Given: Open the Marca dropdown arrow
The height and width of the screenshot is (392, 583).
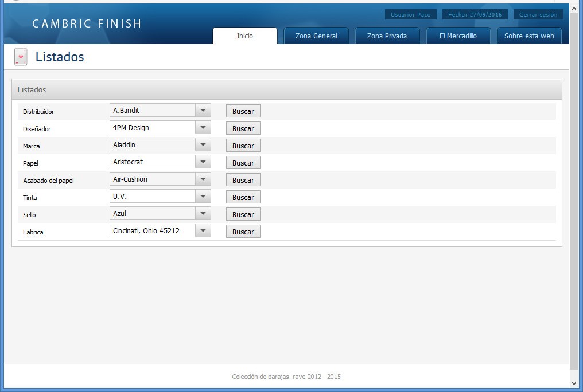Looking at the screenshot, I should click(203, 145).
